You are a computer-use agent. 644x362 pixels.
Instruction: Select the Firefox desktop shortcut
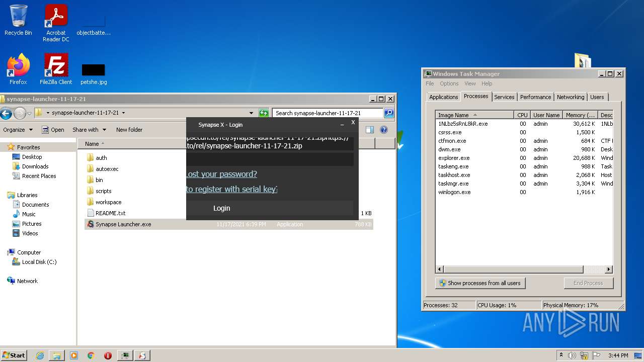click(18, 69)
